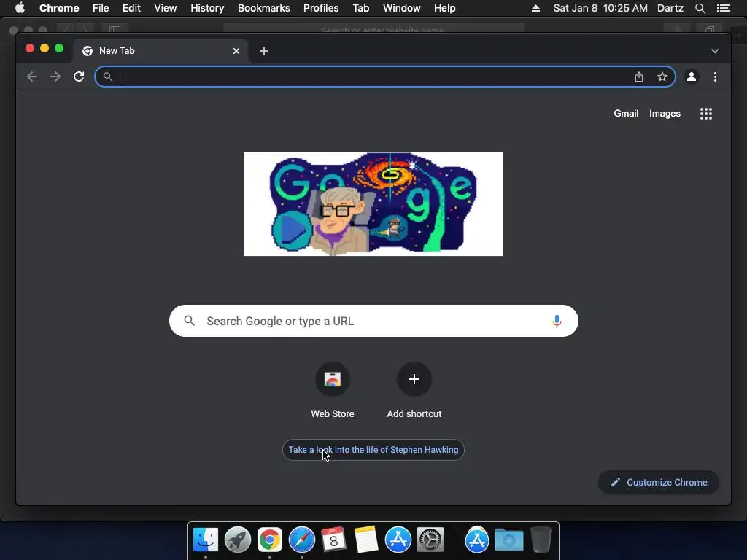Open the File menu

click(x=101, y=8)
